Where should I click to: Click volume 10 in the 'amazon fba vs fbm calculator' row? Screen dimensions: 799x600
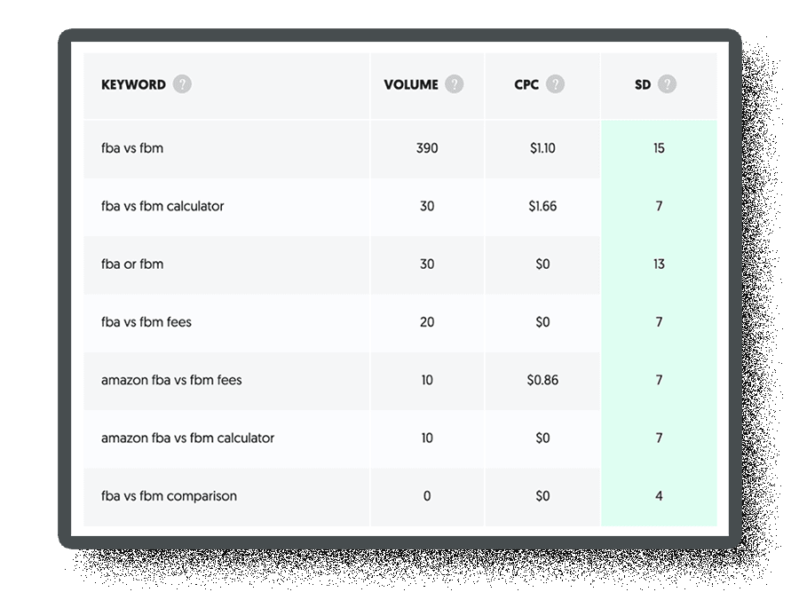click(427, 438)
